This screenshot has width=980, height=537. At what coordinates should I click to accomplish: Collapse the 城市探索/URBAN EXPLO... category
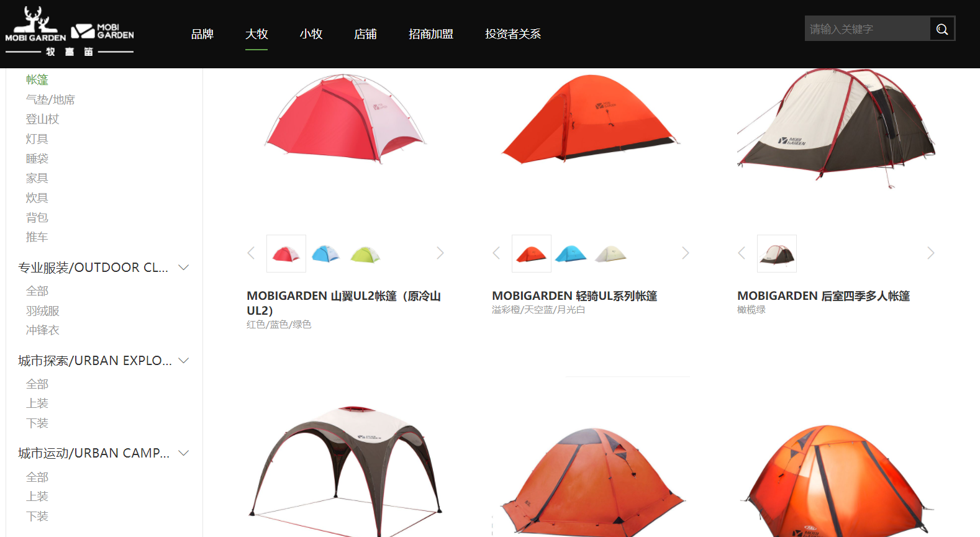point(184,361)
